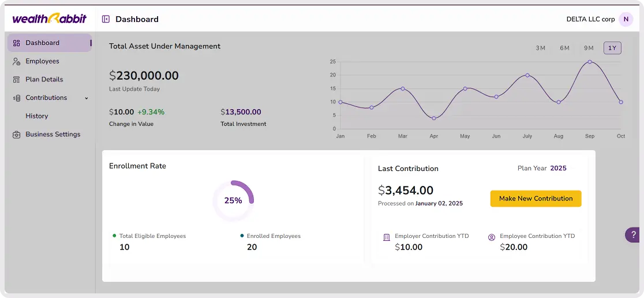Collapse the sidebar using the panel icon

click(x=106, y=19)
